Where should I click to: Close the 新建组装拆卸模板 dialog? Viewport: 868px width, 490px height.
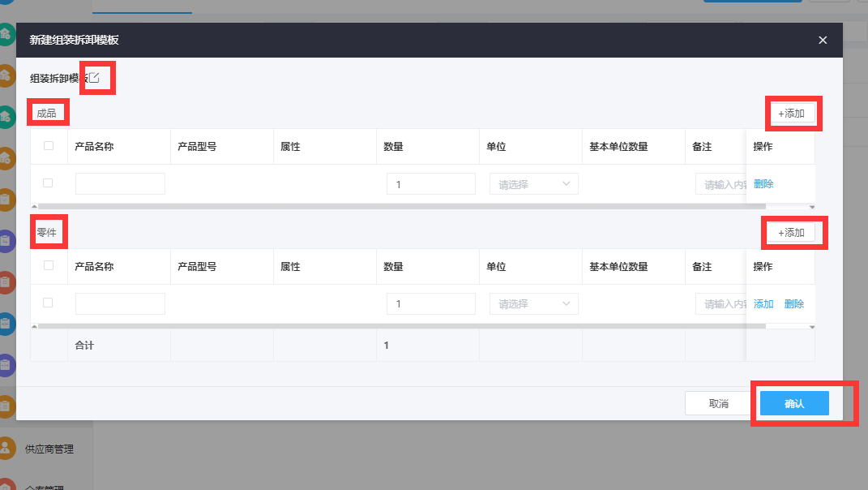point(823,40)
